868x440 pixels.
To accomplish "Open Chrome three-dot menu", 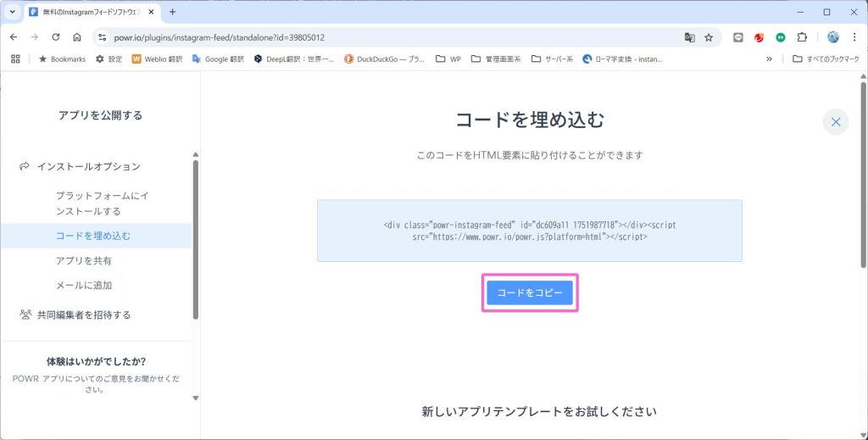I will tap(854, 37).
